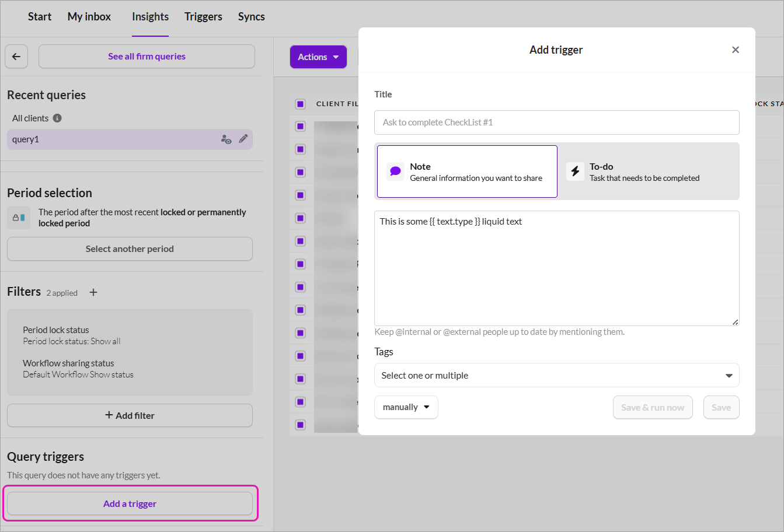Toggle the second row checkbox in the table
This screenshot has height=532, width=784.
click(x=301, y=149)
